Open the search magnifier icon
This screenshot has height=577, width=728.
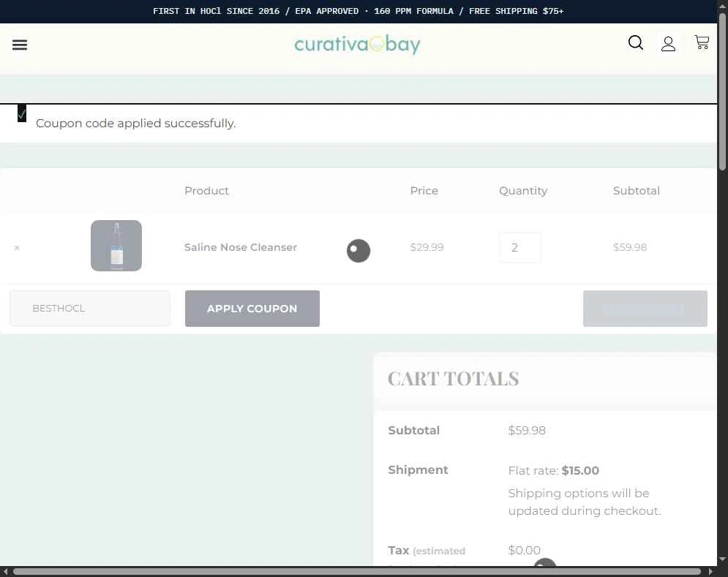pos(636,42)
